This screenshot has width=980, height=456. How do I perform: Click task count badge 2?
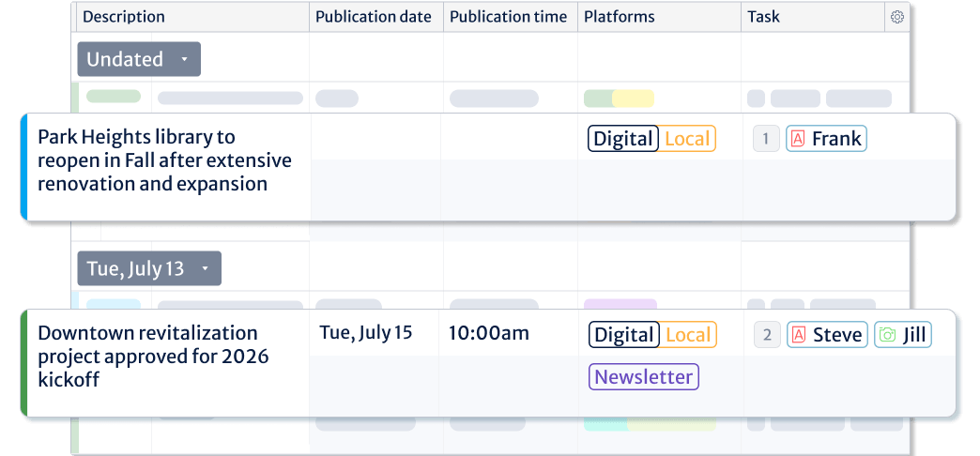point(767,335)
